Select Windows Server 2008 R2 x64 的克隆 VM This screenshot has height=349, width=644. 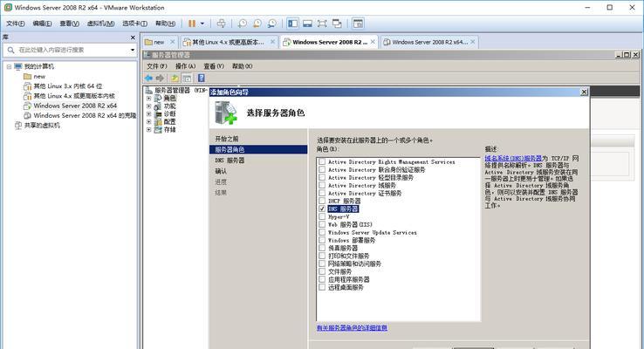pyautogui.click(x=85, y=116)
